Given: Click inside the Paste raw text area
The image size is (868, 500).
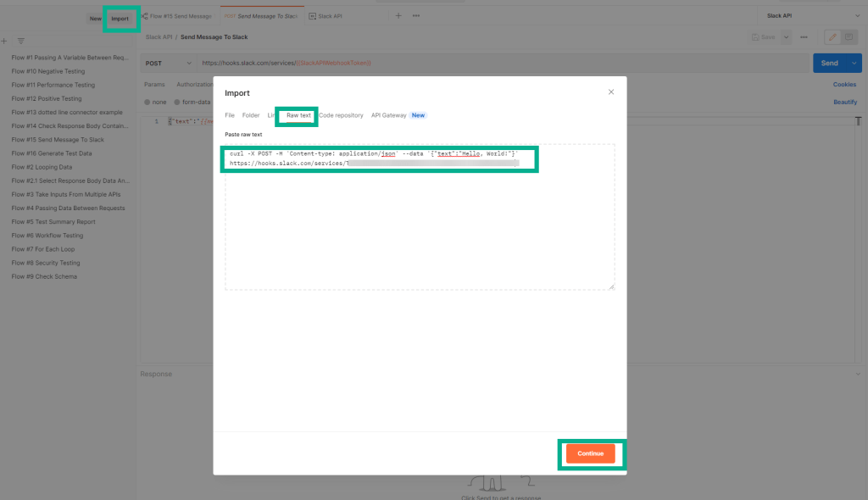Looking at the screenshot, I should [420, 229].
